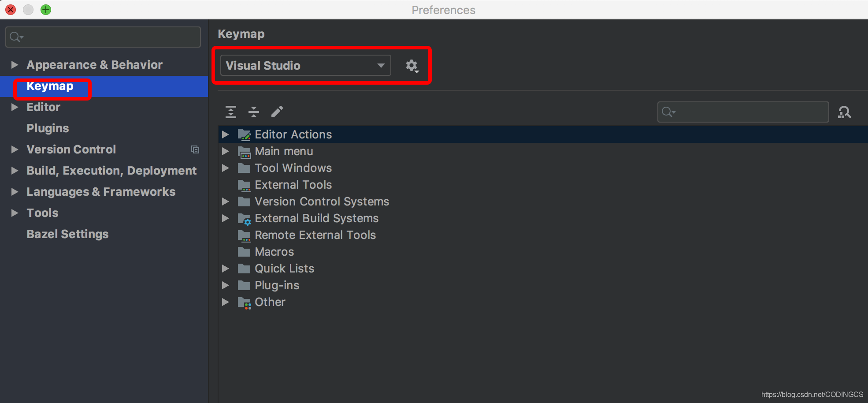The image size is (868, 403).
Task: Select the Version Control category label
Action: point(71,149)
